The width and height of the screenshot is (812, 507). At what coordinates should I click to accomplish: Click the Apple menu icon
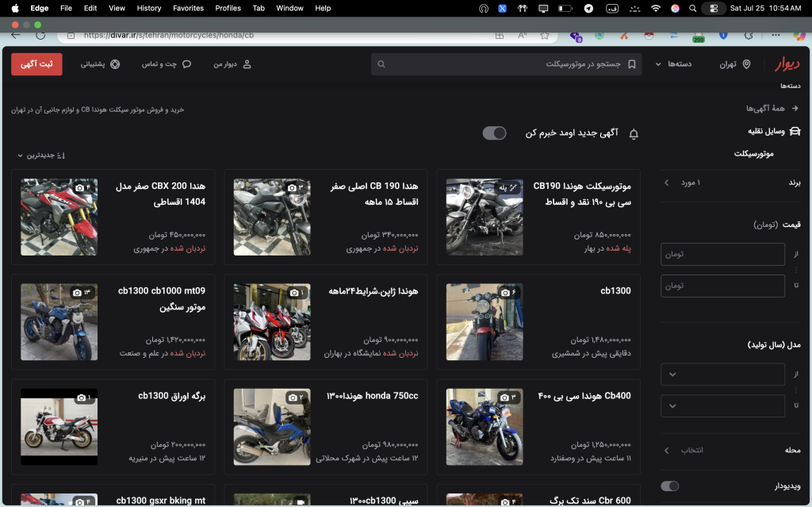(x=15, y=8)
